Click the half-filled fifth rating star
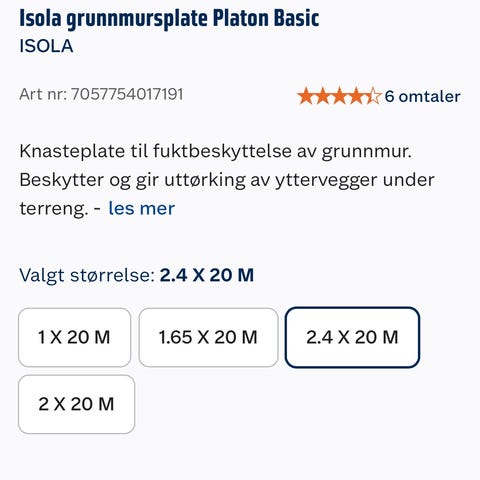Screen dimensions: 480x480 [x=373, y=96]
